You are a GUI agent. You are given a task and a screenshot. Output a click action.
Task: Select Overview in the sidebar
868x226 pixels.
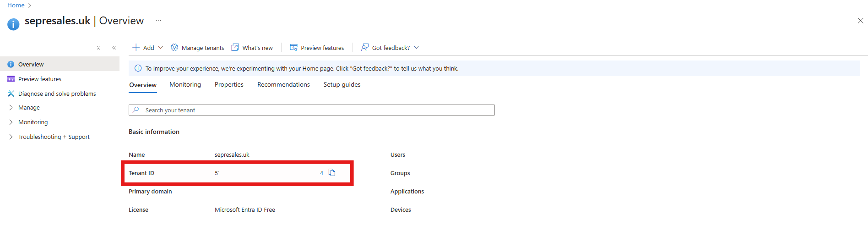coord(60,64)
